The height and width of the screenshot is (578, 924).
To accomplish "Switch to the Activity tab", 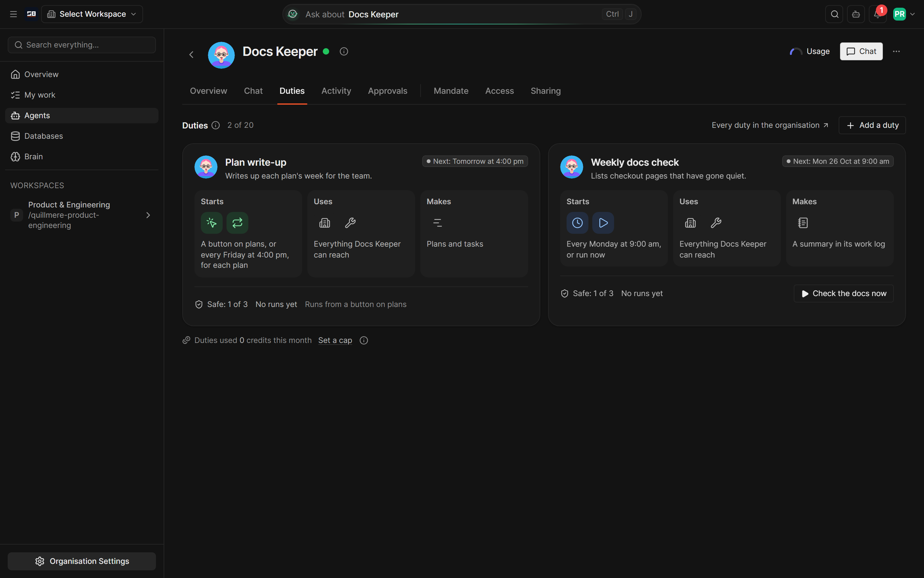I will coord(336,91).
